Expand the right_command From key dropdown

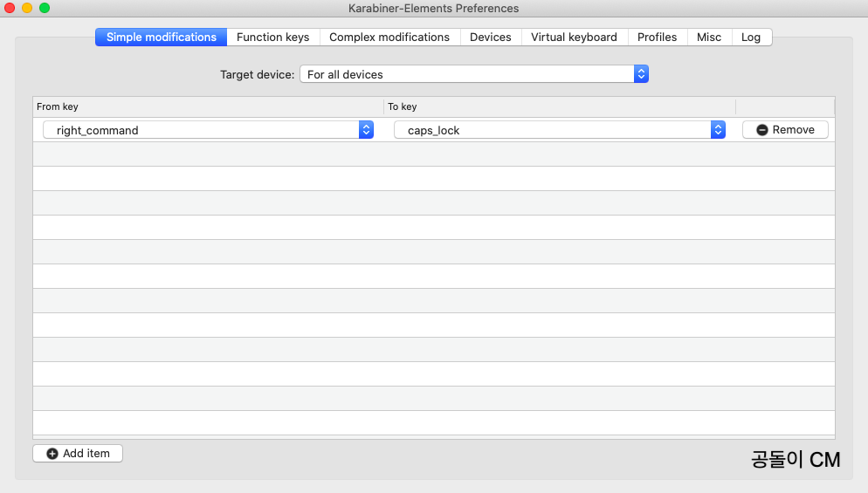208,130
